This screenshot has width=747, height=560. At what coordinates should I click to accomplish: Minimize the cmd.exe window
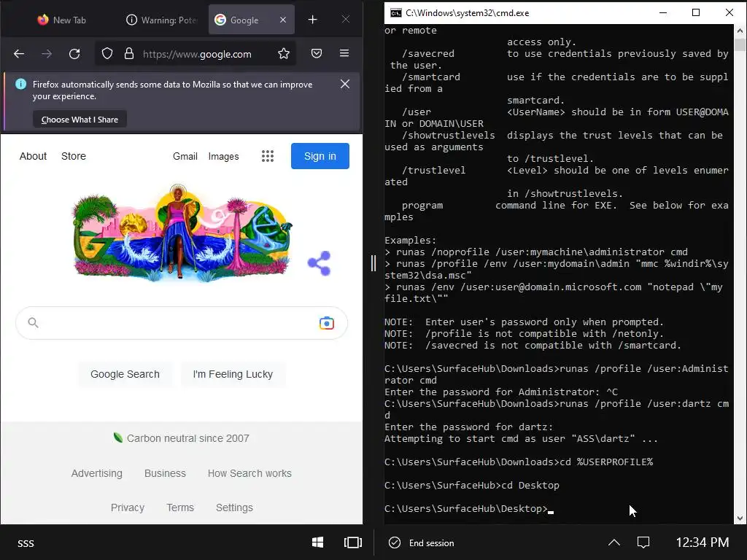pos(662,13)
